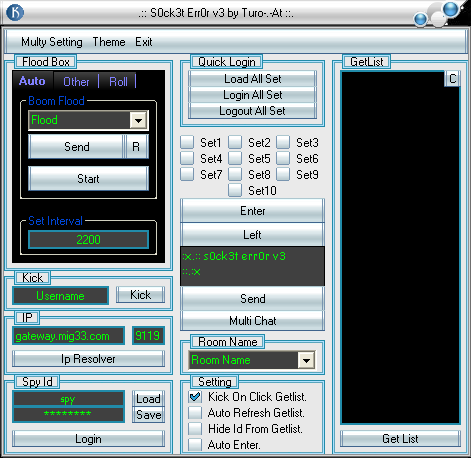Click Logout All Set button
Viewport: 471px width, 458px height.
tap(252, 111)
